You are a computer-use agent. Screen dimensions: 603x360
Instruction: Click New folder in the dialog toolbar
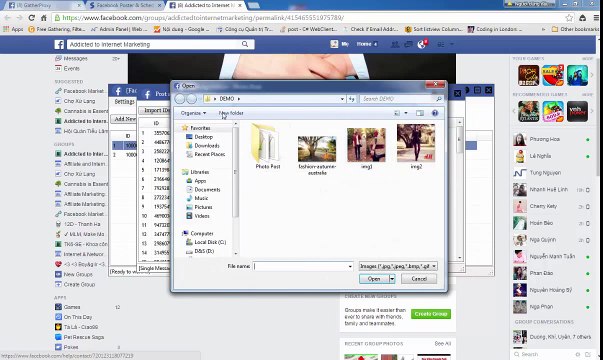pos(231,113)
